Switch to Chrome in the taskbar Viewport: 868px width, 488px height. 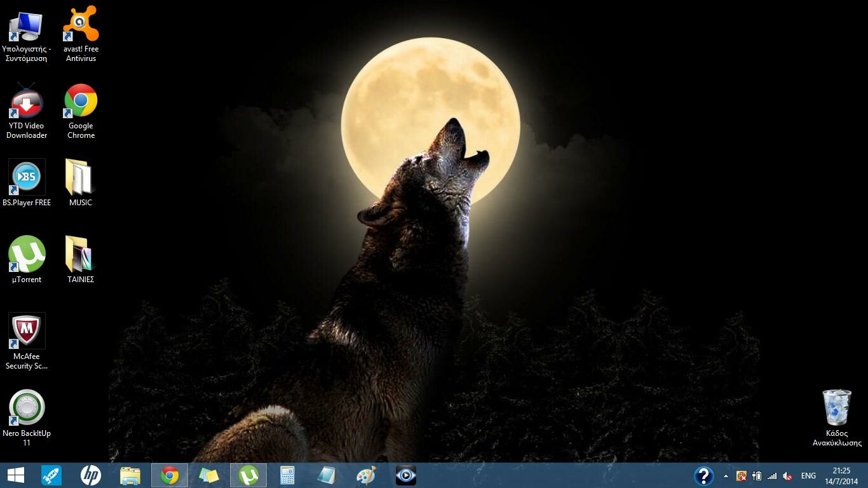coord(170,475)
